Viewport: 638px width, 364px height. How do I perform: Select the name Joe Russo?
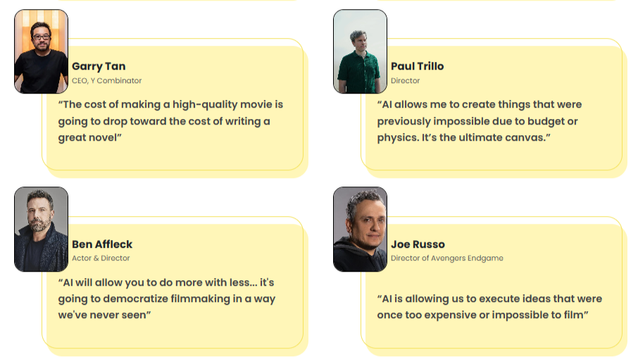418,244
